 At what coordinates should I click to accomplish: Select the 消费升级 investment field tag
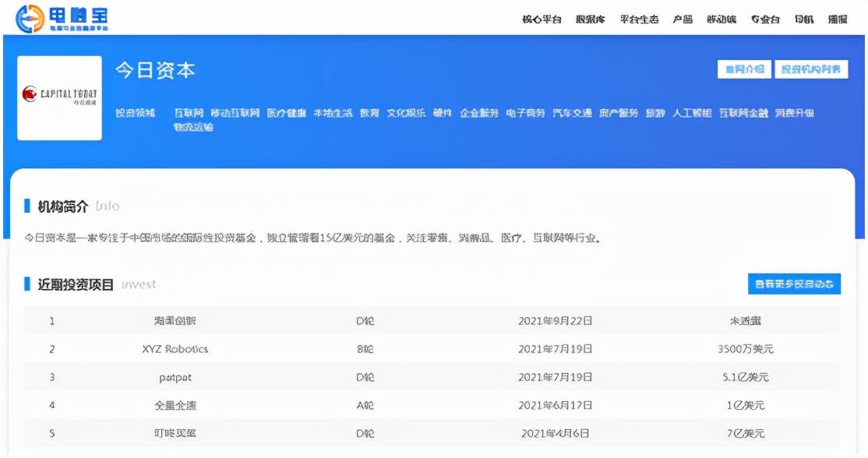[x=795, y=113]
